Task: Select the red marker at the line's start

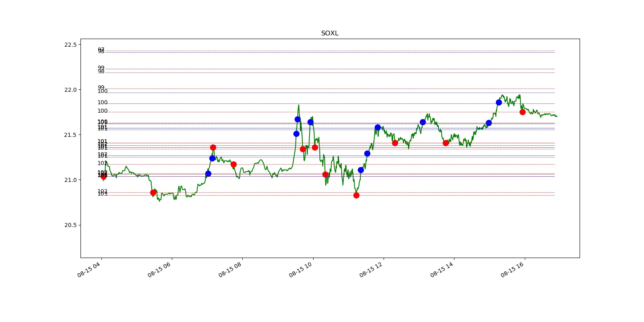Action: point(103,176)
